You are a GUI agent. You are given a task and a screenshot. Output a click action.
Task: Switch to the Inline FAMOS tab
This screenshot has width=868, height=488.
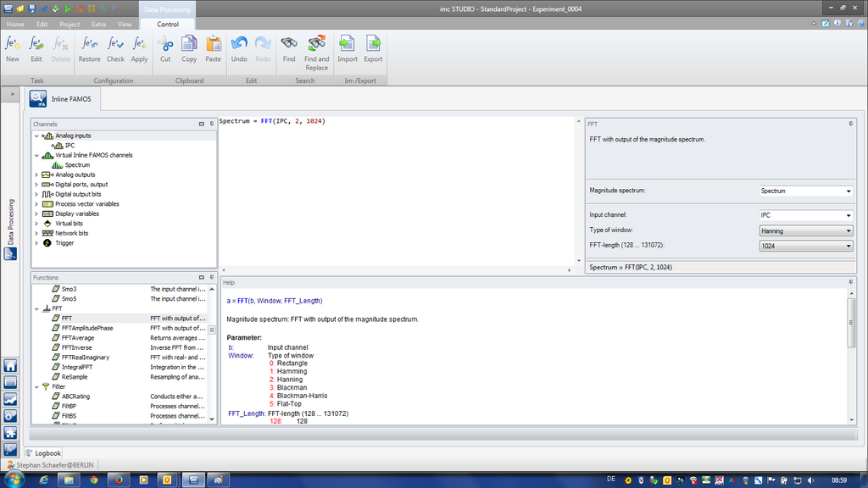click(x=64, y=99)
